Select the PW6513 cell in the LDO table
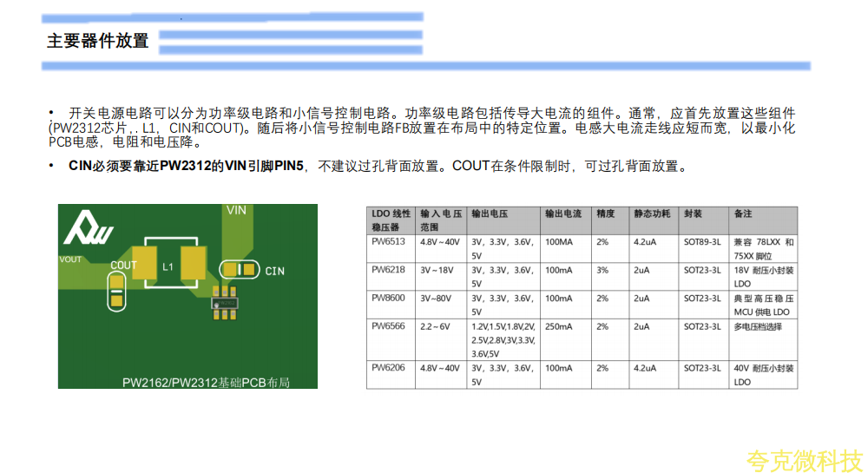 [x=387, y=242]
